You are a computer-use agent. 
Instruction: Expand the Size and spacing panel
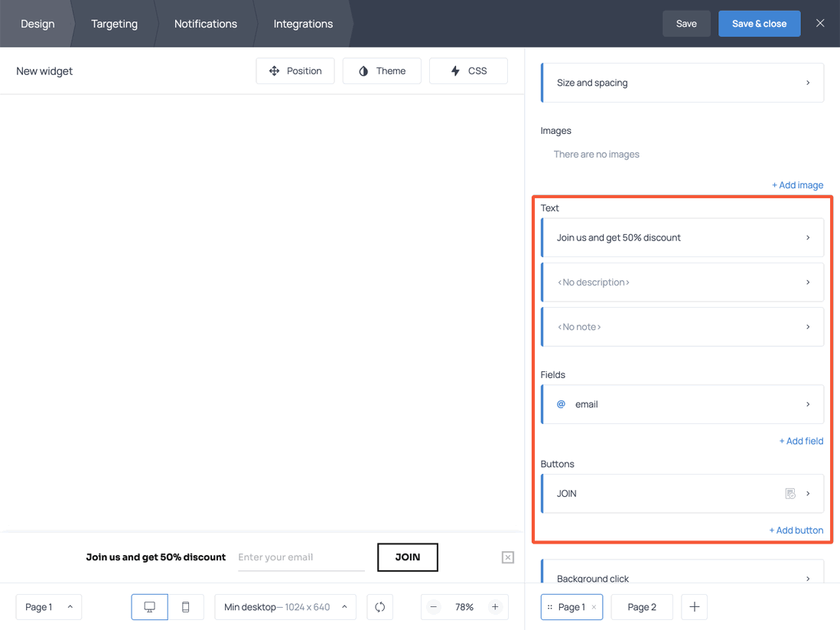point(682,82)
